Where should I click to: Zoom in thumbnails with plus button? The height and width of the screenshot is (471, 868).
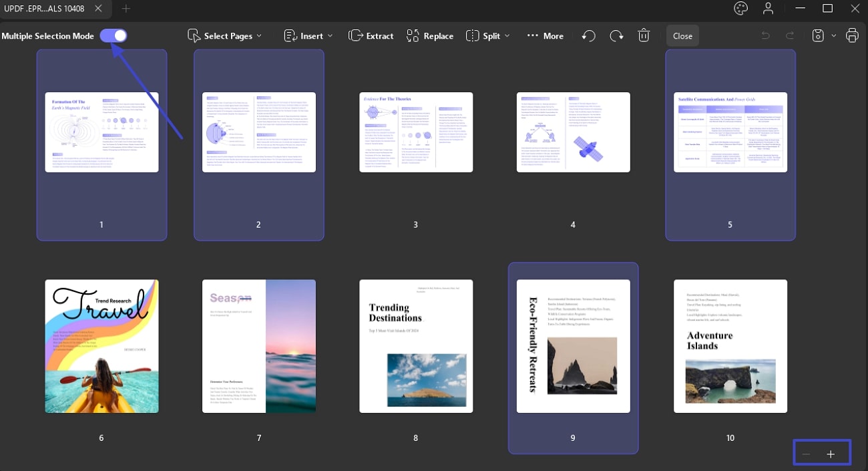pyautogui.click(x=831, y=454)
